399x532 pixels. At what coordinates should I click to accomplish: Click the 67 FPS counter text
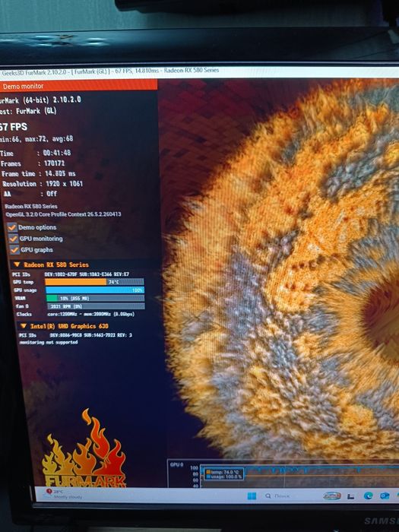14,127
